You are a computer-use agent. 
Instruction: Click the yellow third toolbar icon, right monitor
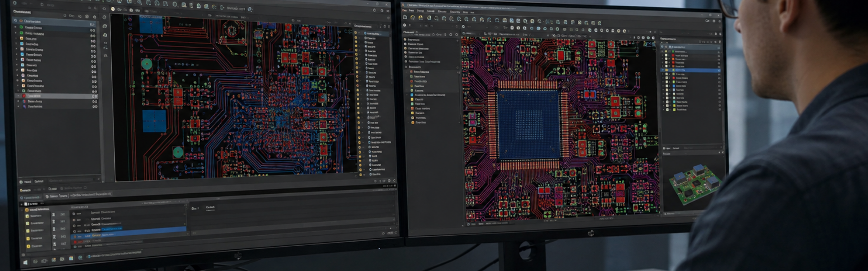(420, 18)
